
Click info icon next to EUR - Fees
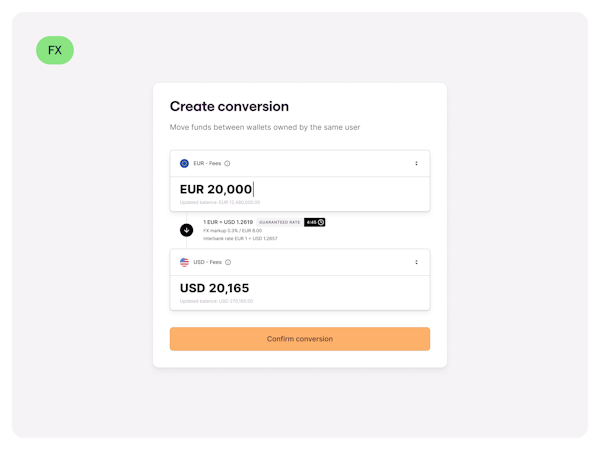227,163
